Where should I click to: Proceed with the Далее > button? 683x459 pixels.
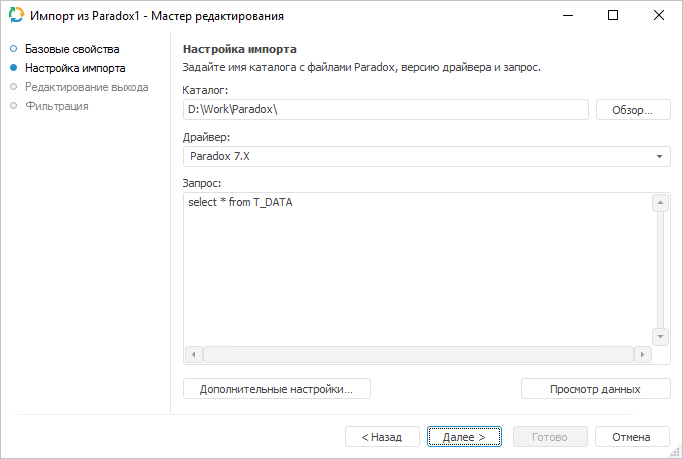(464, 437)
